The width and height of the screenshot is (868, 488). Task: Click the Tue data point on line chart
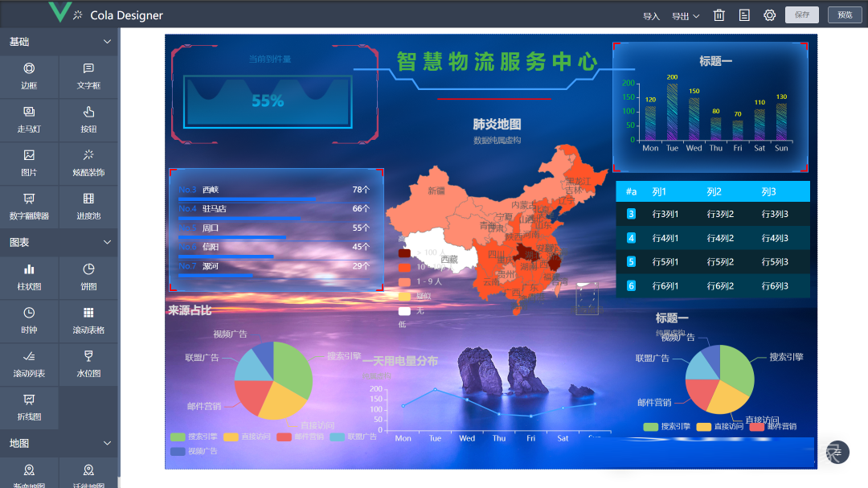point(435,389)
